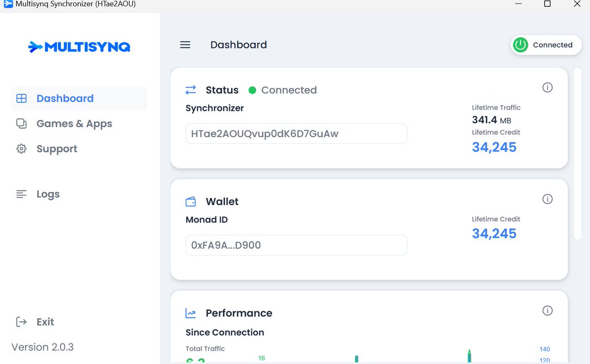The height and width of the screenshot is (364, 590).
Task: Open Games & Apps section
Action: (x=74, y=124)
